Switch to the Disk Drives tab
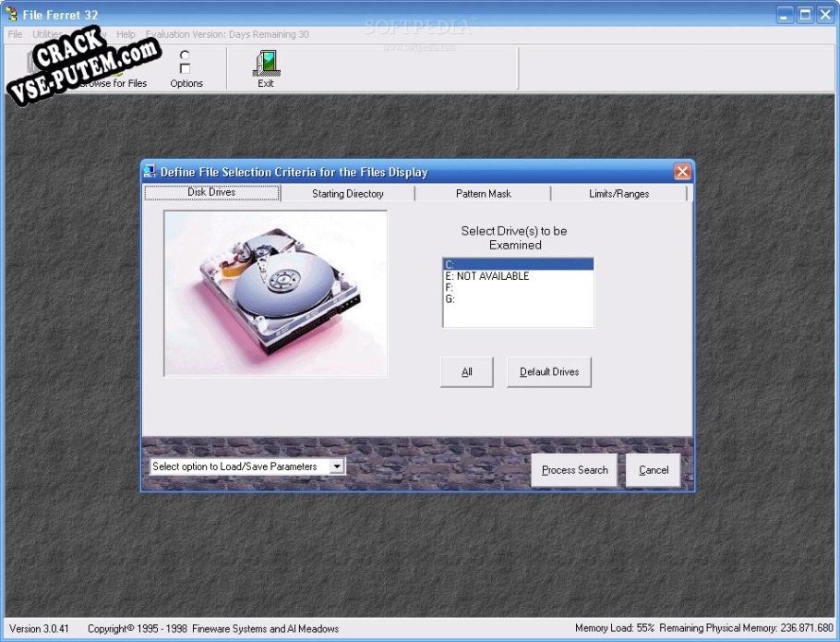This screenshot has height=642, width=840. tap(211, 192)
